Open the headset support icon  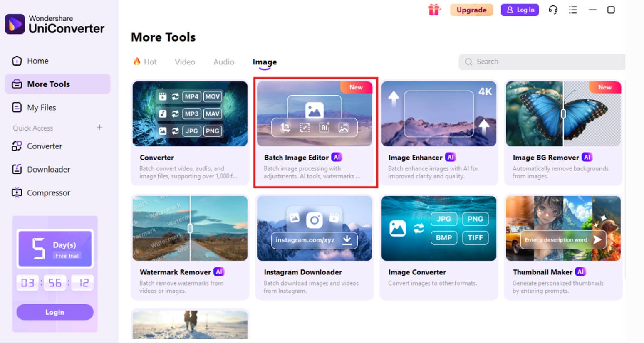(553, 10)
